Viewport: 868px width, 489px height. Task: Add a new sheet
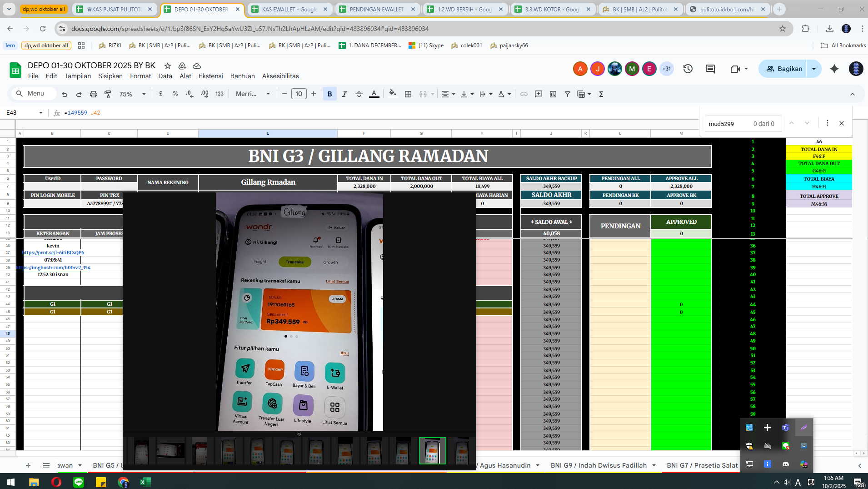coord(28,465)
